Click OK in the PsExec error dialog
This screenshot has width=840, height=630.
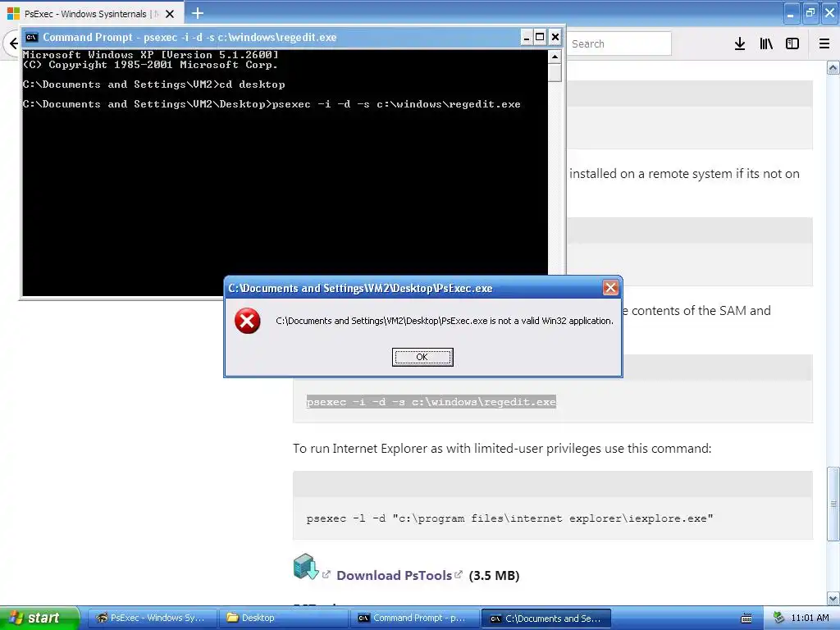(x=422, y=357)
